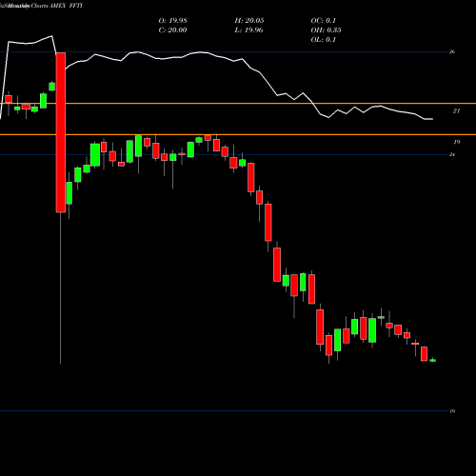Click the '21' price label on the right
The width and height of the screenshot is (476, 476).
pos(456,111)
